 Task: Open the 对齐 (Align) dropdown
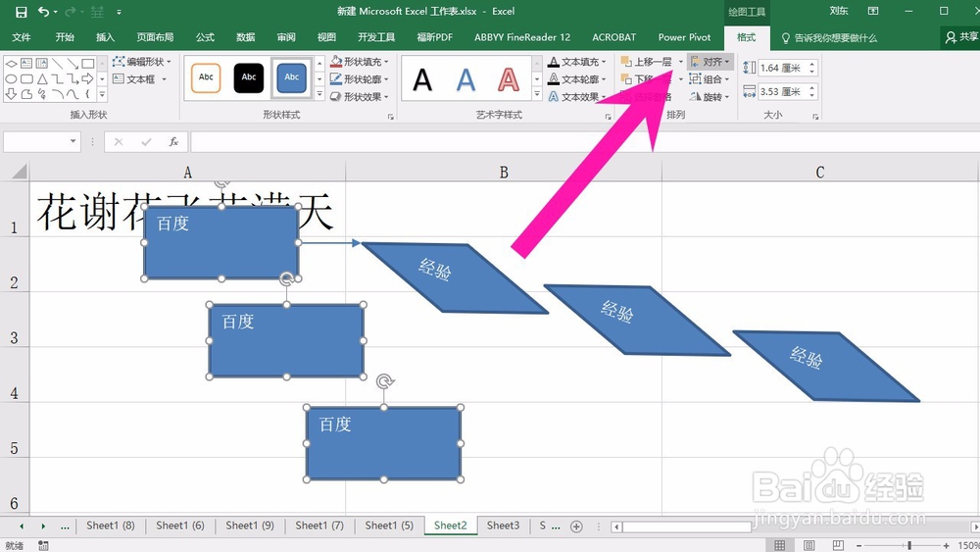click(x=710, y=62)
